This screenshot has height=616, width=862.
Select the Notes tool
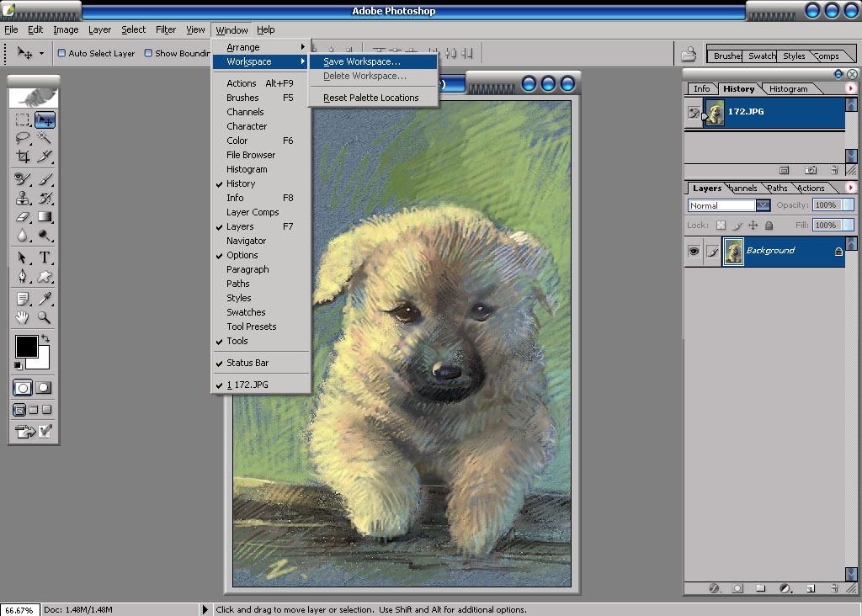[22, 299]
